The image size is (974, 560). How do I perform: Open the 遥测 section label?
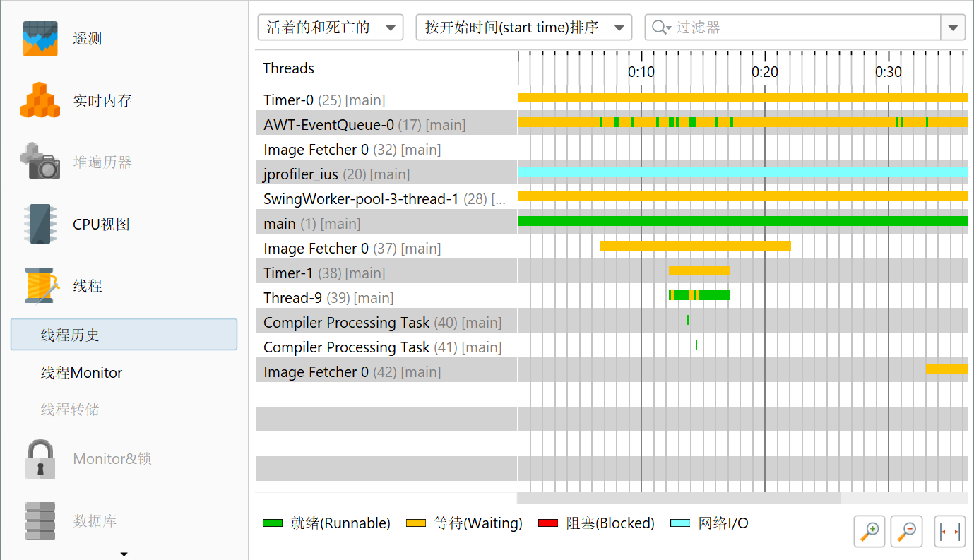click(88, 38)
